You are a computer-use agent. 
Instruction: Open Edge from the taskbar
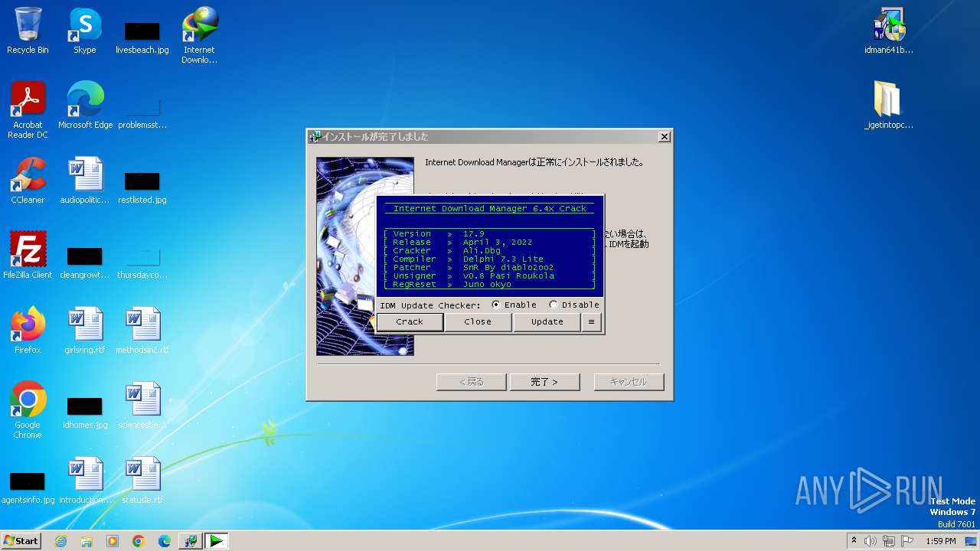(165, 541)
